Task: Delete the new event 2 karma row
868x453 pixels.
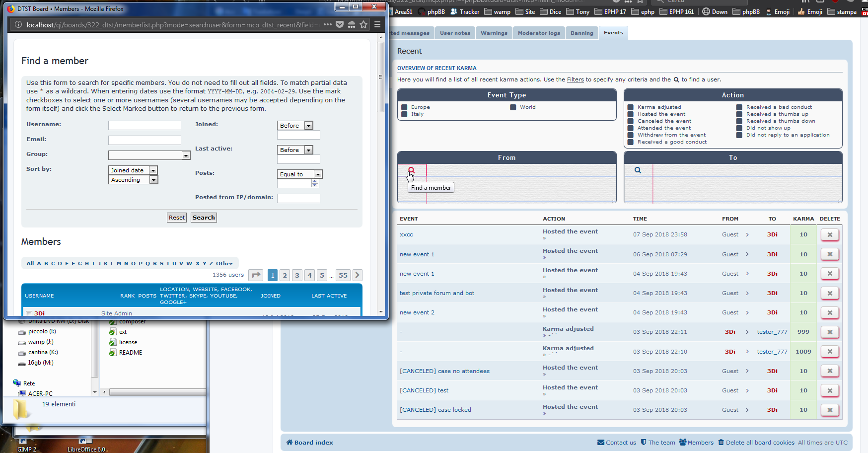Action: point(830,312)
